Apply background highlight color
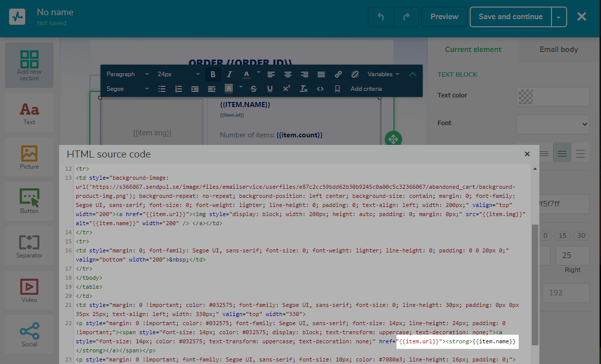 228,89
